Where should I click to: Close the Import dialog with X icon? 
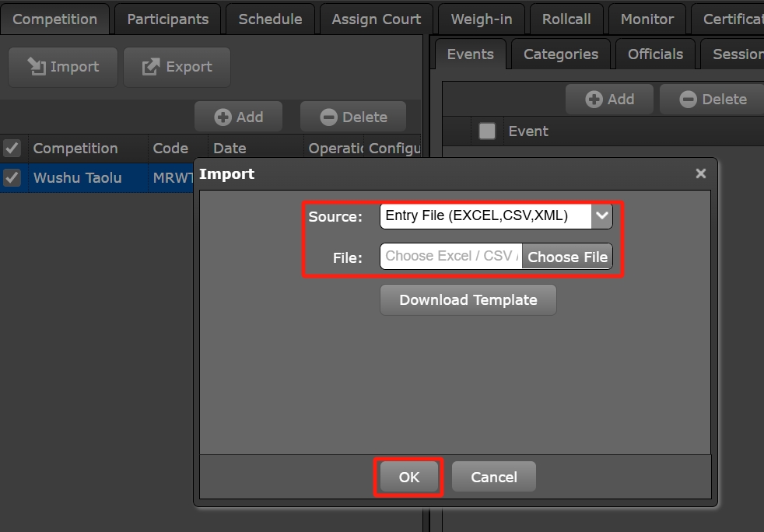[700, 173]
